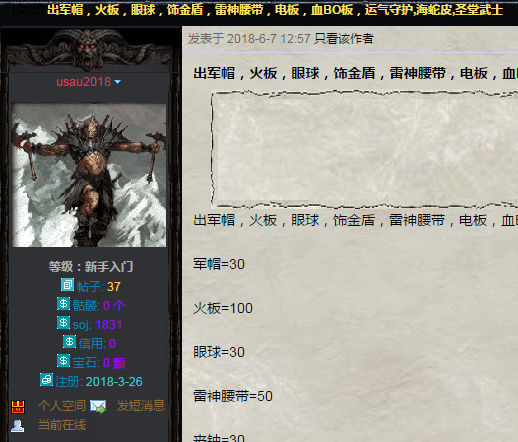Click the dollar icon next to soj
The height and width of the screenshot is (442, 518).
coord(63,323)
